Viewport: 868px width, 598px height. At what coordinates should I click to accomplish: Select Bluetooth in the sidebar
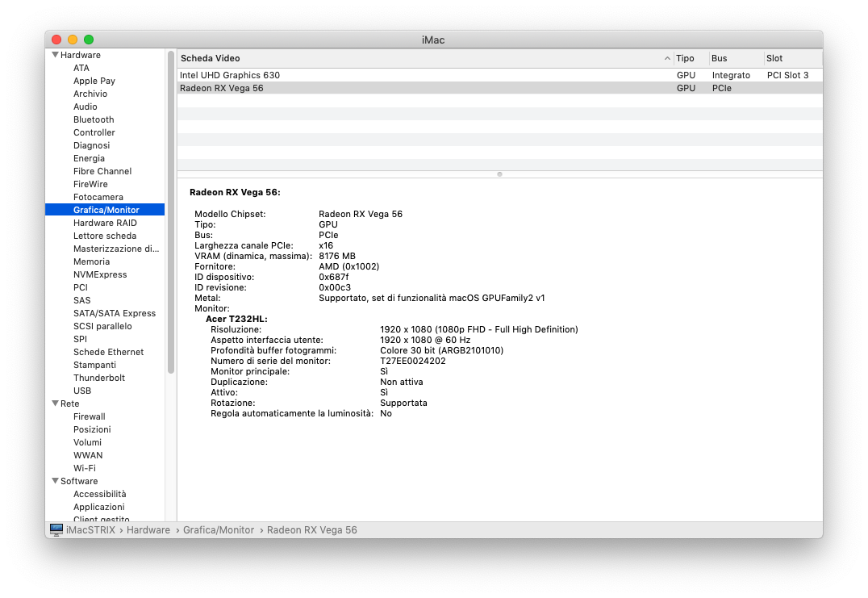coord(94,119)
